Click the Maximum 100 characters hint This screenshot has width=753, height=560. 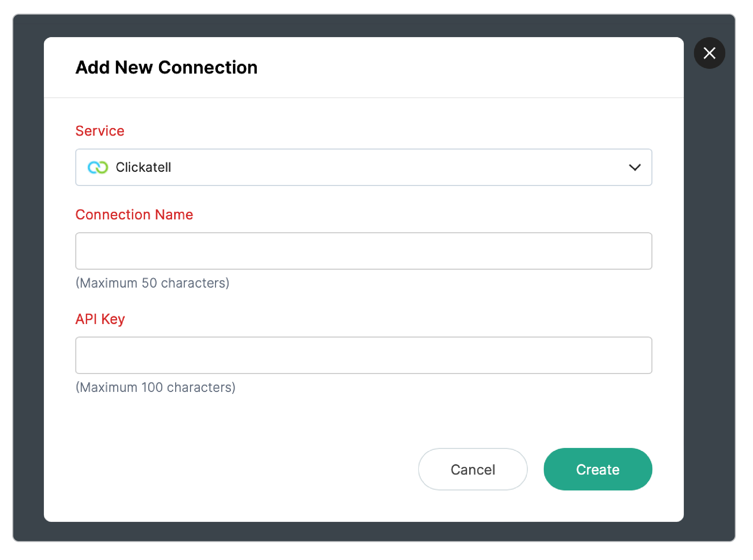pos(155,388)
